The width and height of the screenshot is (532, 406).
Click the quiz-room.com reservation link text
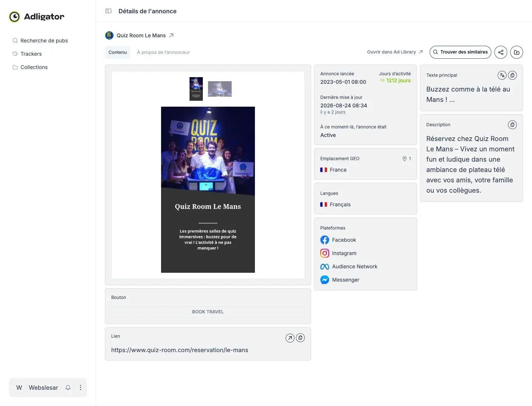pos(180,350)
